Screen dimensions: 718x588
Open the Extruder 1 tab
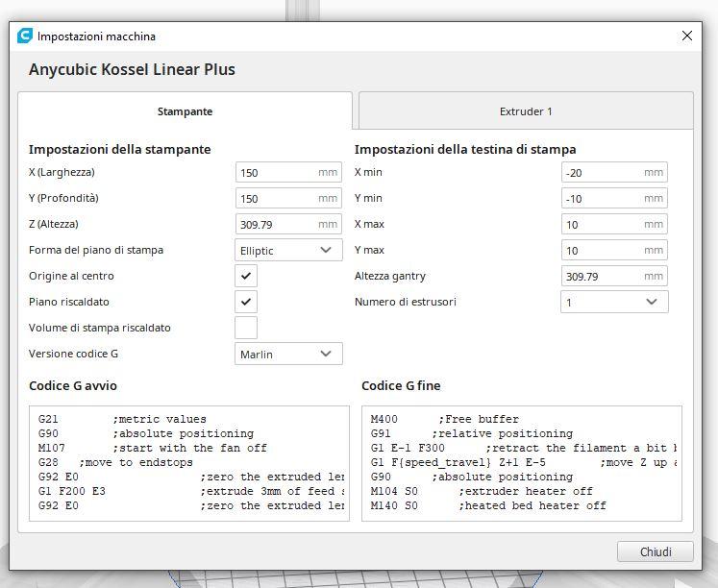[x=526, y=111]
